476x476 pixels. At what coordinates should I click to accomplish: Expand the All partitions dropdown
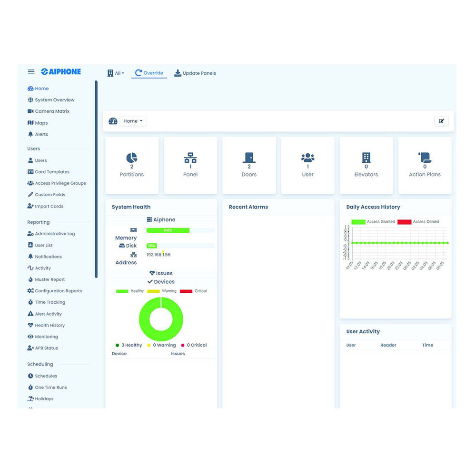pyautogui.click(x=116, y=73)
